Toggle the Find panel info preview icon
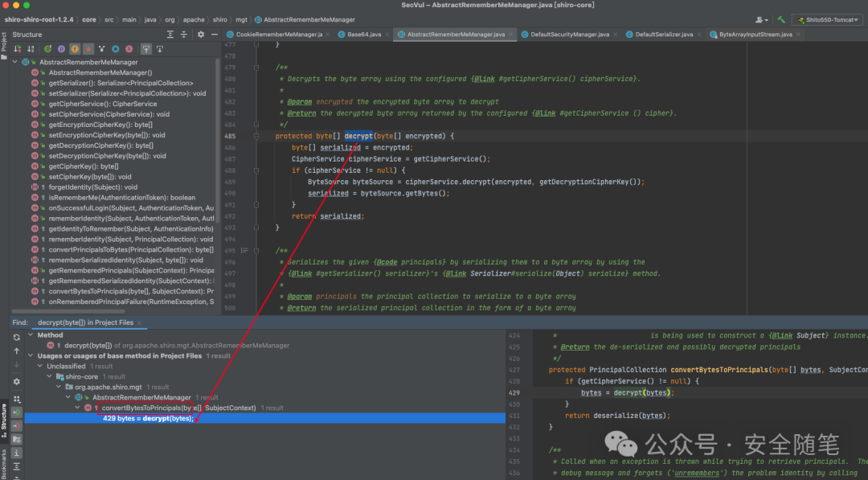The height and width of the screenshot is (480, 868). coord(17,453)
